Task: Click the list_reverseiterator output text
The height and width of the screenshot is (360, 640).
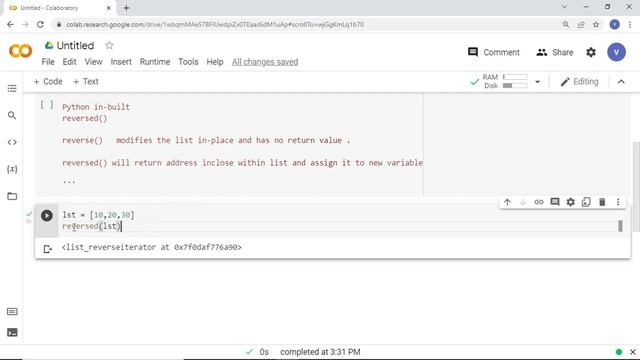Action: click(x=151, y=247)
